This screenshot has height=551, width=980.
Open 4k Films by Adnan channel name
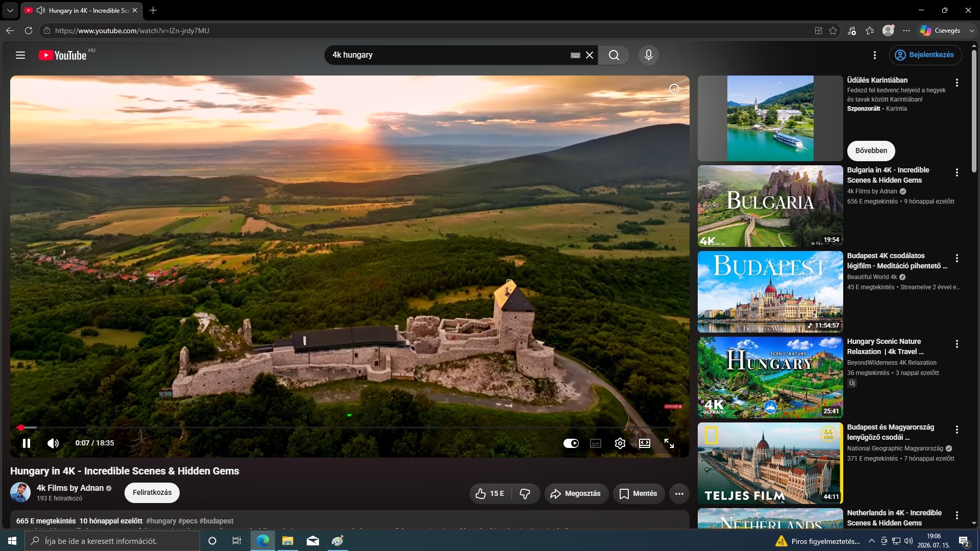pyautogui.click(x=70, y=488)
